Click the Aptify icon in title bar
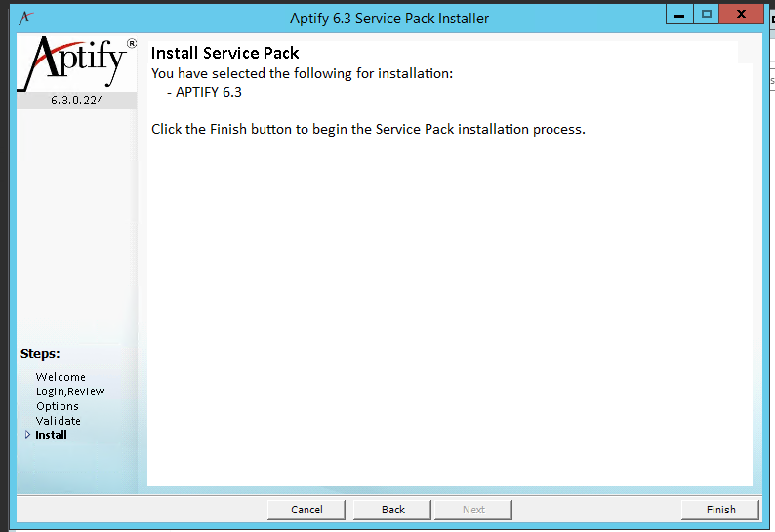The image size is (775, 532). click(25, 18)
